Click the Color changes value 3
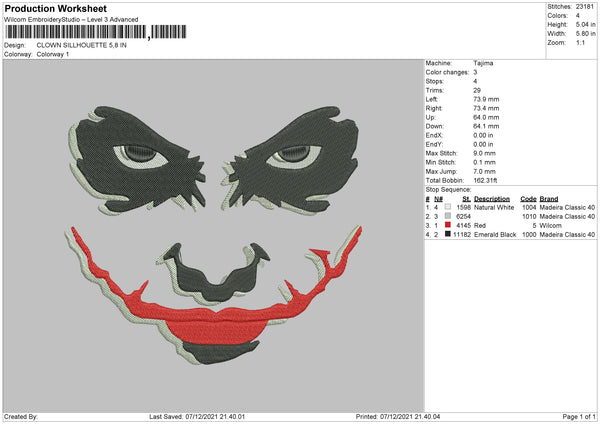Viewport: 600px width, 424px height. (475, 72)
